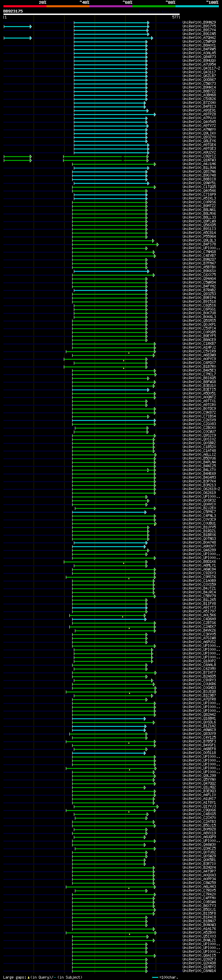Open hit UniRef100_B9GIN5
This screenshot has height=980, width=222.
(x=199, y=34)
